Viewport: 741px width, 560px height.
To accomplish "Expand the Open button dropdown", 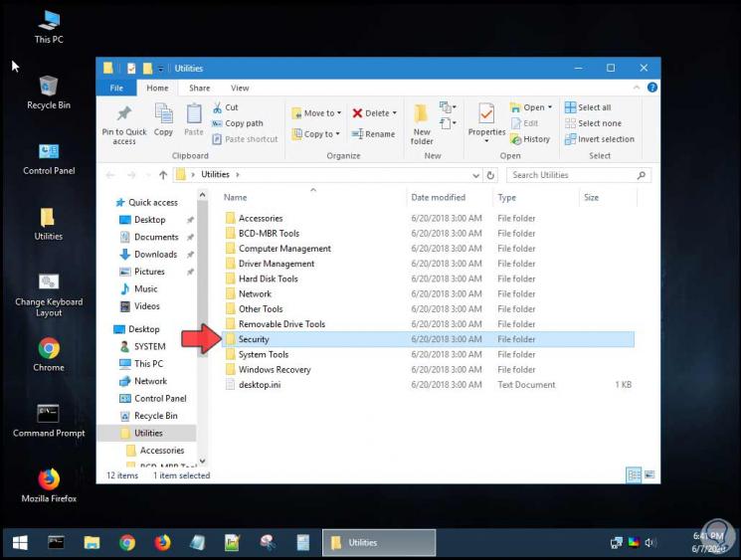I will (x=550, y=107).
